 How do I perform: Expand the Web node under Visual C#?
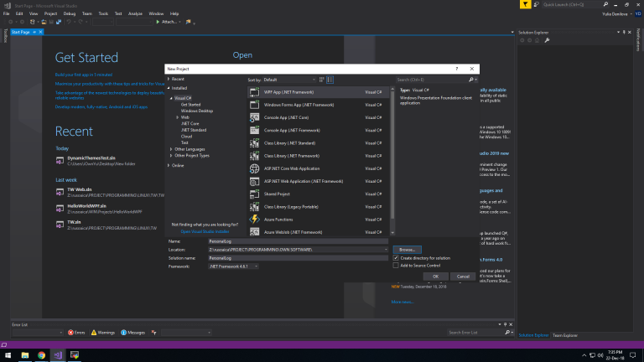[177, 116]
